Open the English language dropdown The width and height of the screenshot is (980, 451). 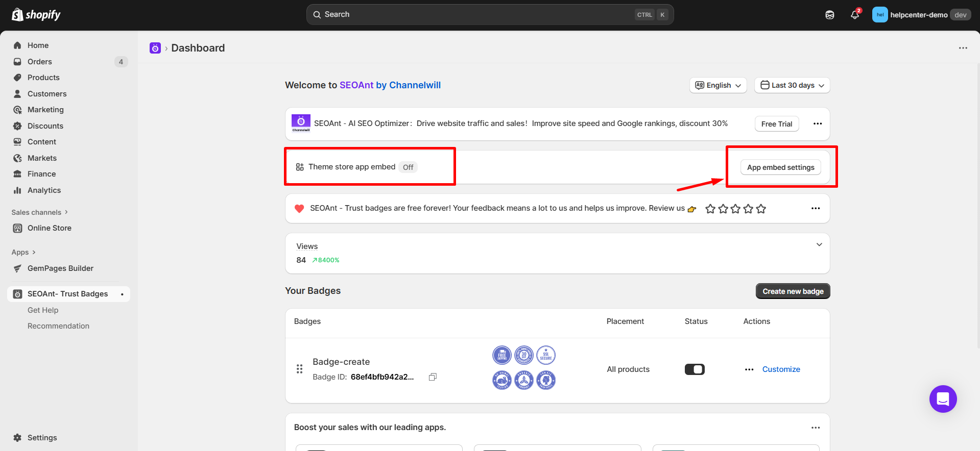[718, 85]
